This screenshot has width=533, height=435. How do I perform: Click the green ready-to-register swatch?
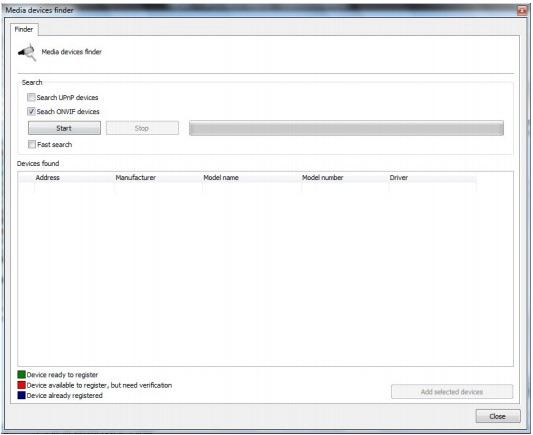[x=21, y=375]
